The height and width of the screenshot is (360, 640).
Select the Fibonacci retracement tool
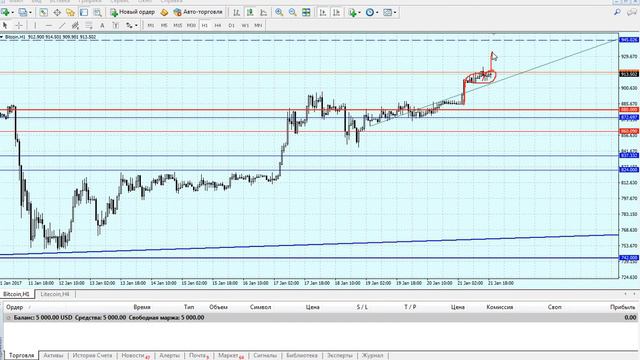(89, 25)
